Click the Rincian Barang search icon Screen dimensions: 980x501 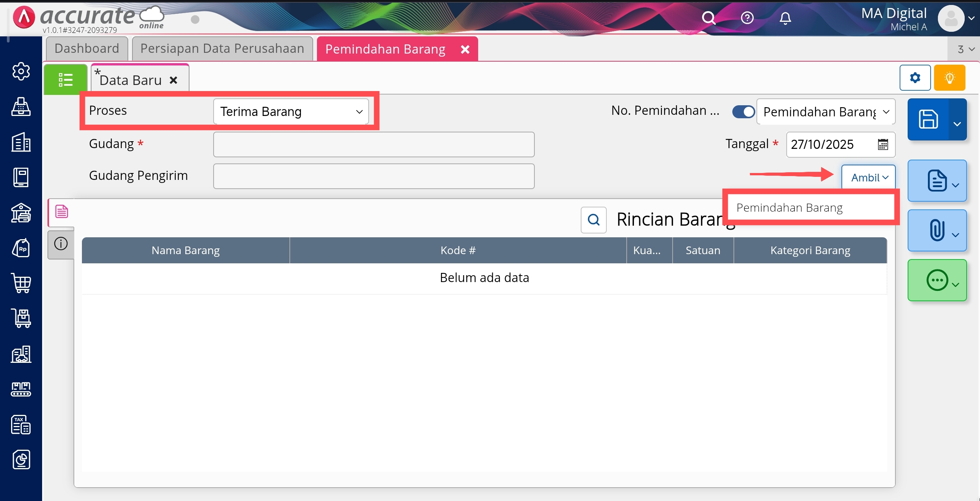coord(593,220)
